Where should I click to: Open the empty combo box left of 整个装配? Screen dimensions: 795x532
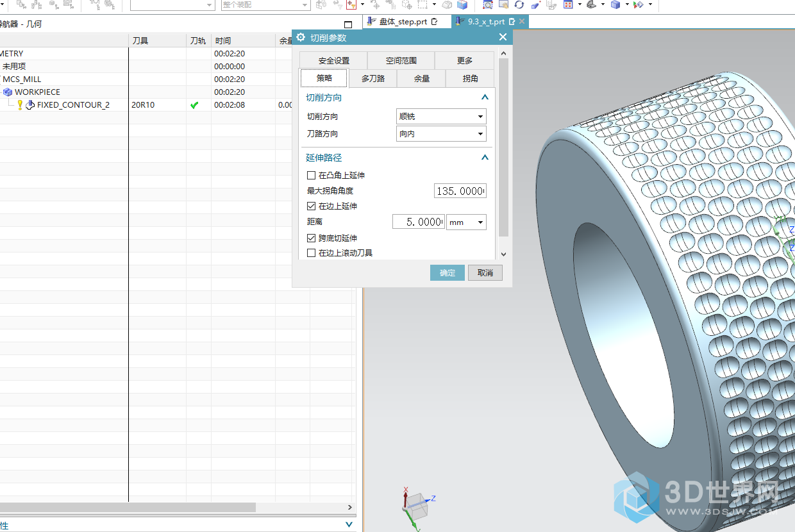tap(172, 4)
